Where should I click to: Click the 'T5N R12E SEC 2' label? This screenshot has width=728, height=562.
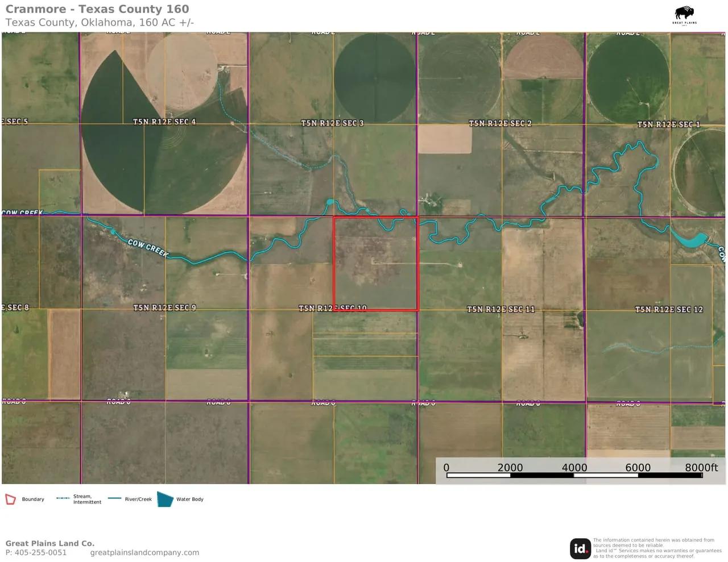pyautogui.click(x=500, y=123)
